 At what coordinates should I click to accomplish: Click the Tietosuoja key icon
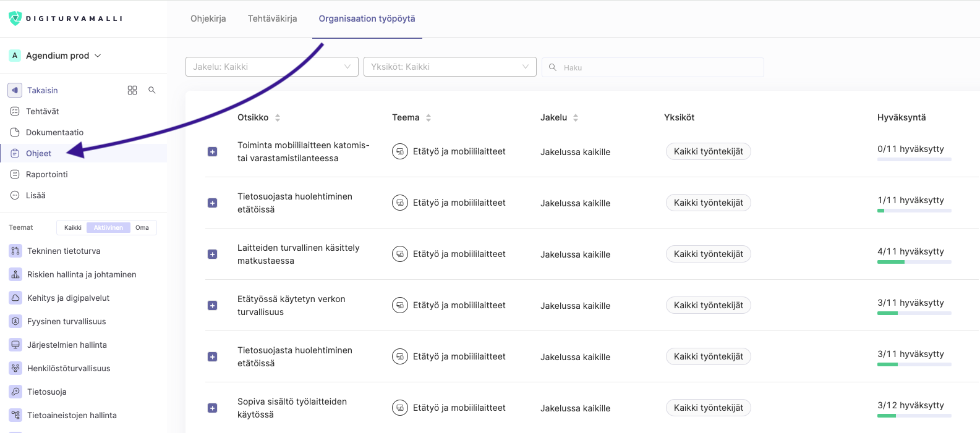click(15, 392)
